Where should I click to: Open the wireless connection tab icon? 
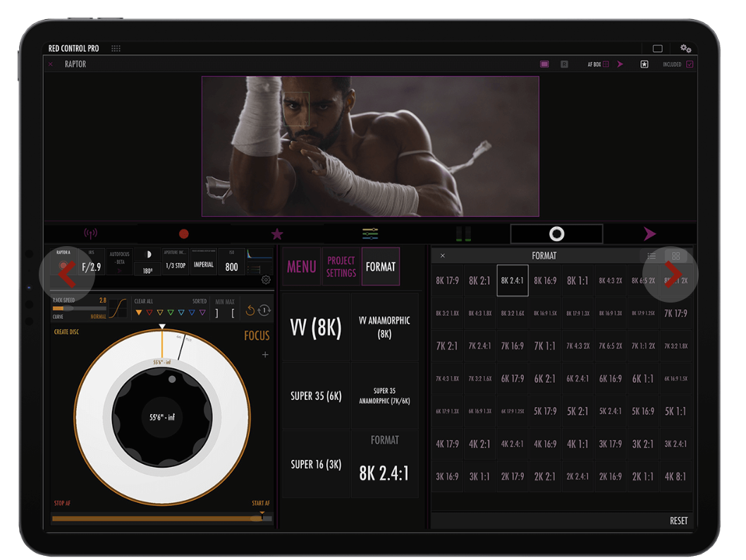pos(91,234)
